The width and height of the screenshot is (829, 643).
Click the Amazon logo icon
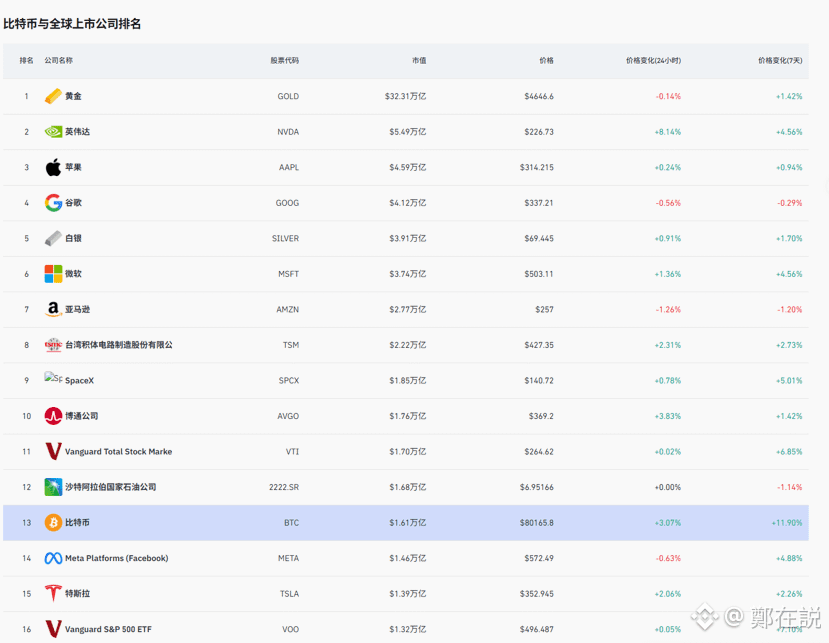click(x=53, y=309)
